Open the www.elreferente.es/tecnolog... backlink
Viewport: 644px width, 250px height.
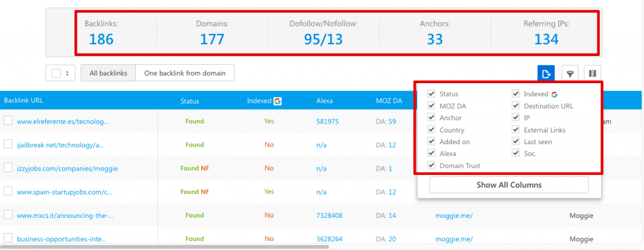click(x=62, y=122)
